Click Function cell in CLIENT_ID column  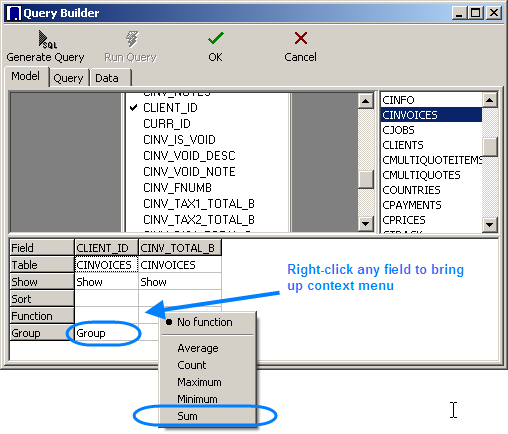coord(106,316)
